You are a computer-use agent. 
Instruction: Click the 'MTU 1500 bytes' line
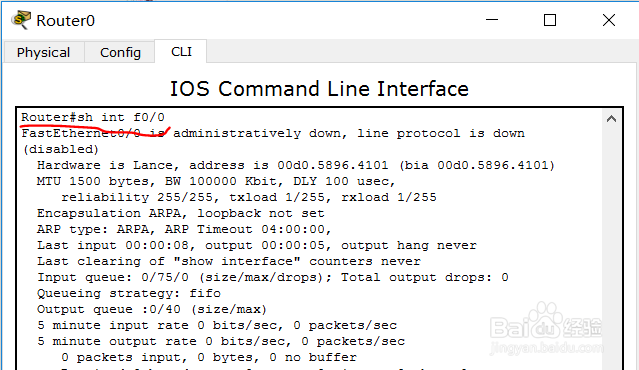click(x=216, y=181)
